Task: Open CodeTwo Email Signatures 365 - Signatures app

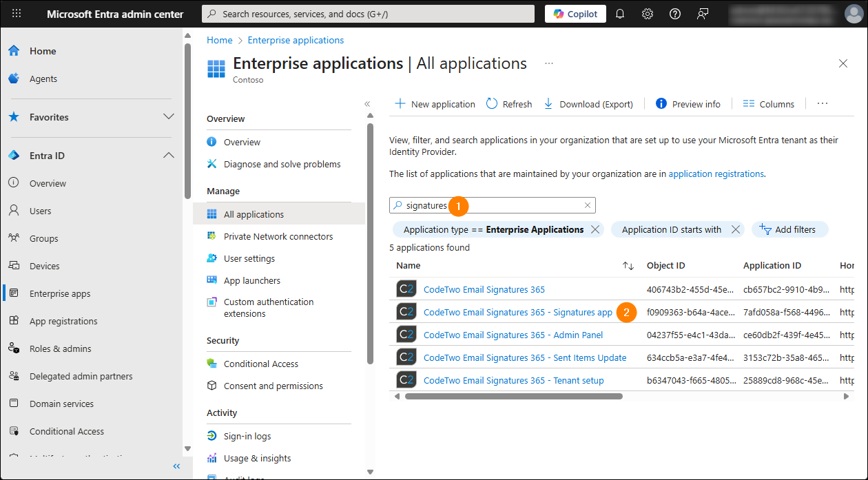Action: [517, 312]
